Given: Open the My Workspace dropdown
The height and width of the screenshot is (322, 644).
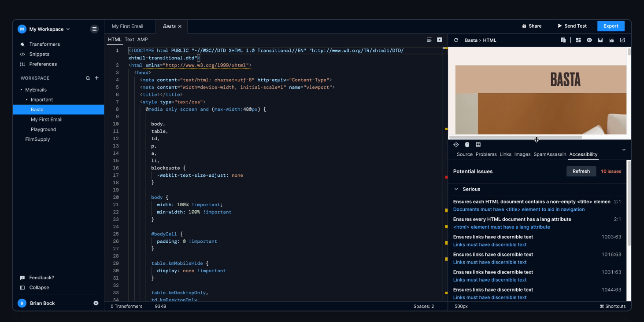Looking at the screenshot, I should 49,29.
